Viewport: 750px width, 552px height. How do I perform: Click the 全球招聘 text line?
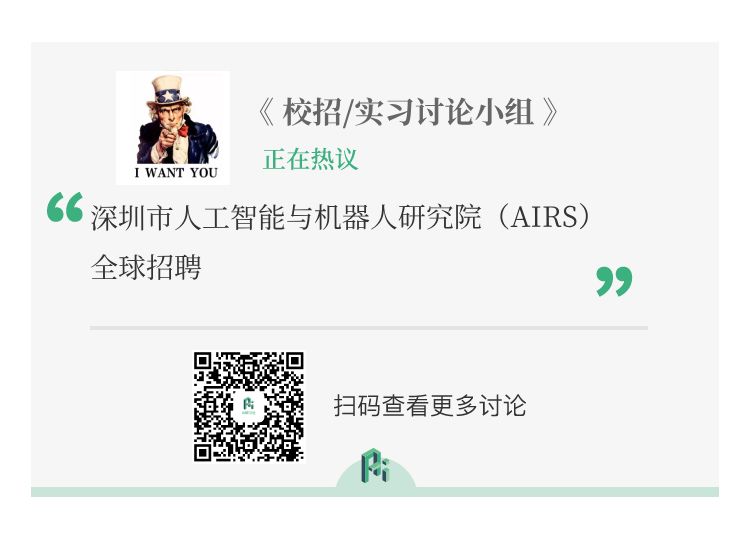(x=146, y=267)
